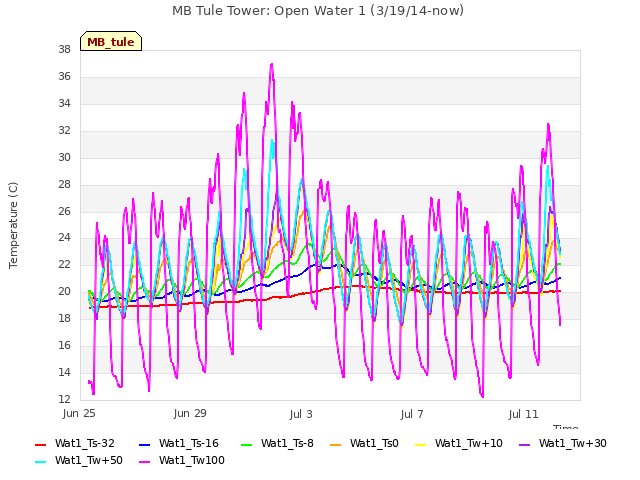
Task: Click the Wat1_Tw100 legend entry
Action: click(x=182, y=461)
